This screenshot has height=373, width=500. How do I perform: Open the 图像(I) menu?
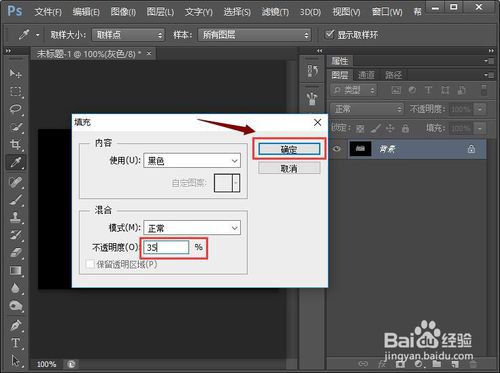click(123, 12)
